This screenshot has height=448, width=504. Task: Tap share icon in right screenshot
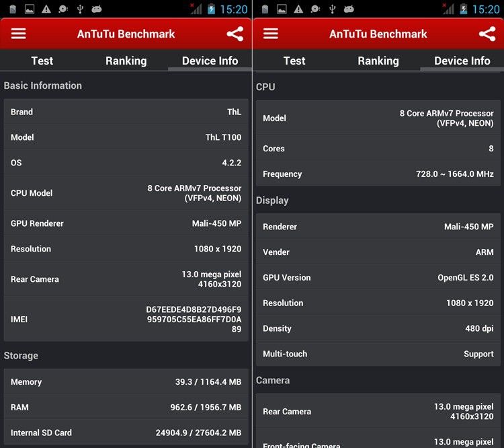click(x=487, y=34)
